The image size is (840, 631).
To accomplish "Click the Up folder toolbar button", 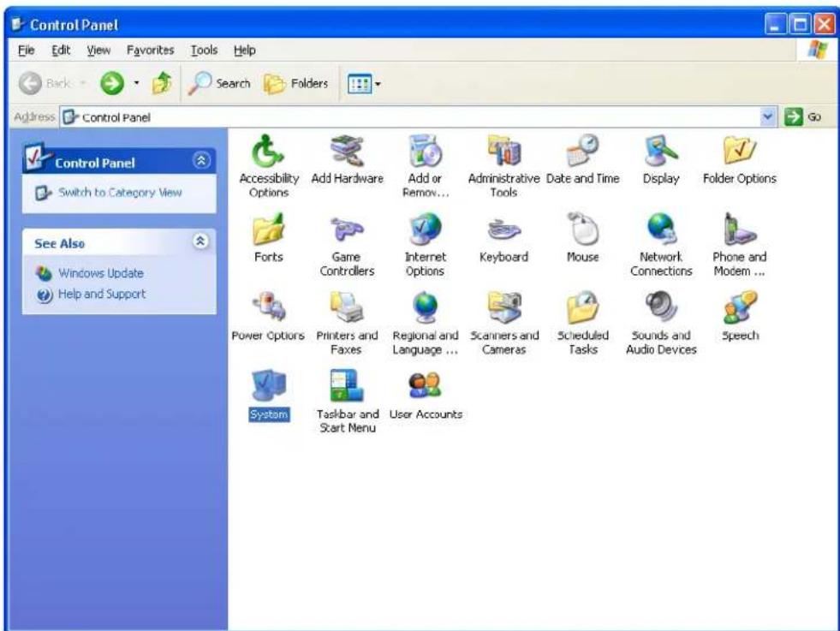I will point(161,84).
